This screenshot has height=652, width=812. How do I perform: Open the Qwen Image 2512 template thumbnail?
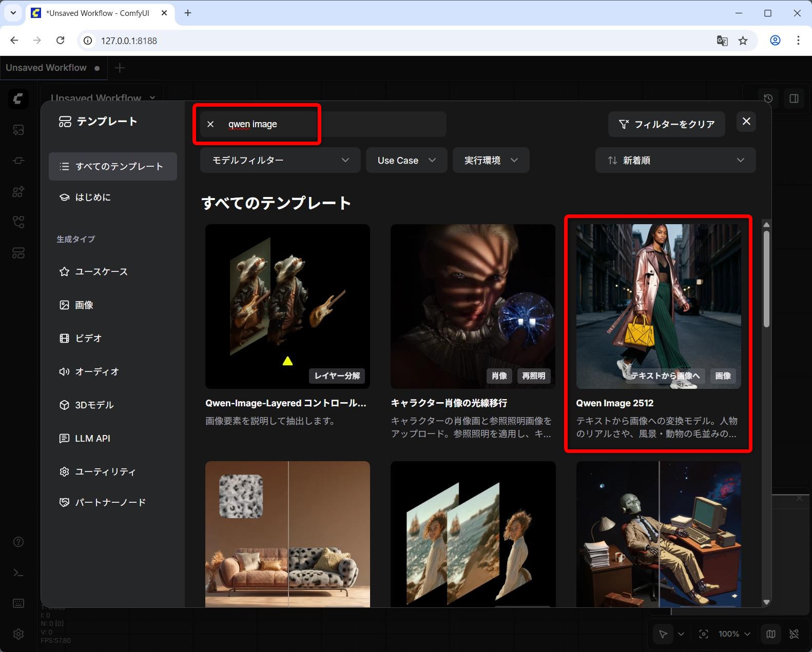[658, 306]
